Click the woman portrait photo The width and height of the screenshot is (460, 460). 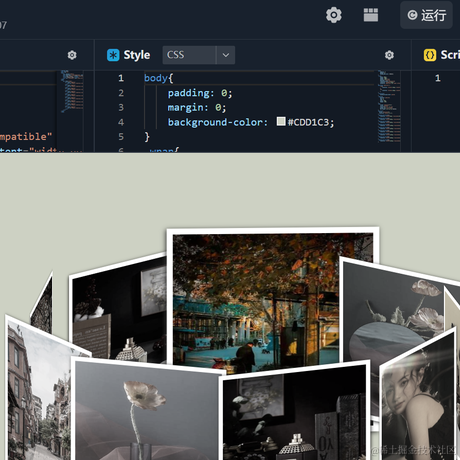(x=418, y=397)
